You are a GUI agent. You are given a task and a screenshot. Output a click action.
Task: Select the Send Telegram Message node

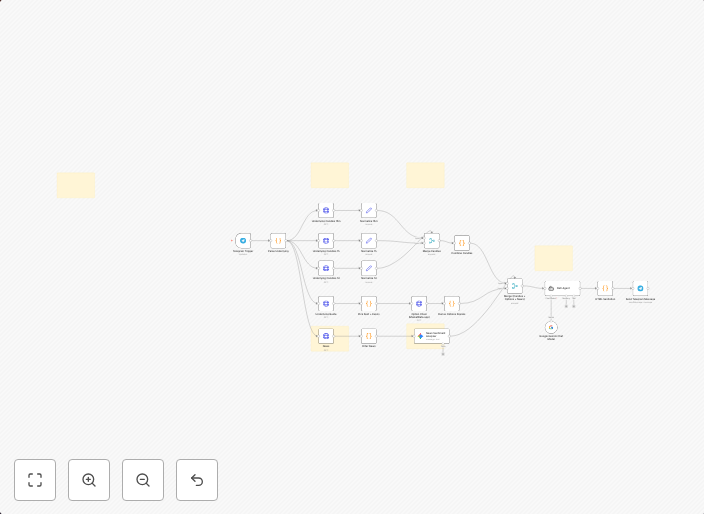(640, 288)
